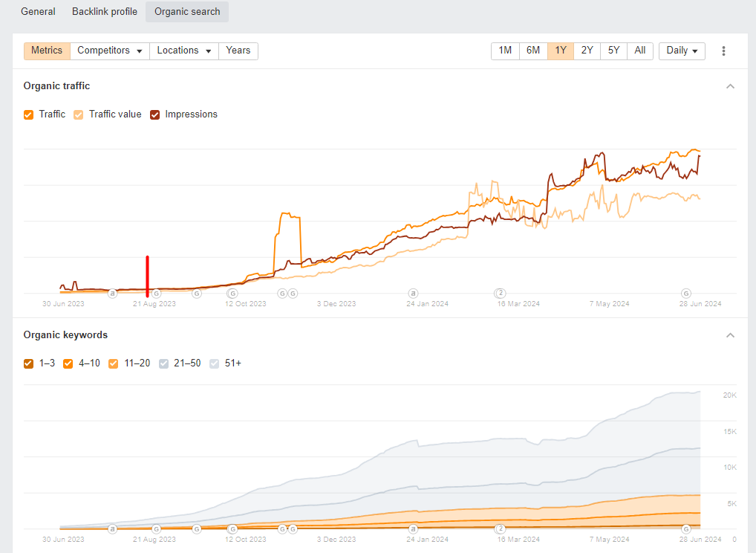Screen dimensions: 756x553
Task: Open the Competitors dropdown
Action: [109, 51]
